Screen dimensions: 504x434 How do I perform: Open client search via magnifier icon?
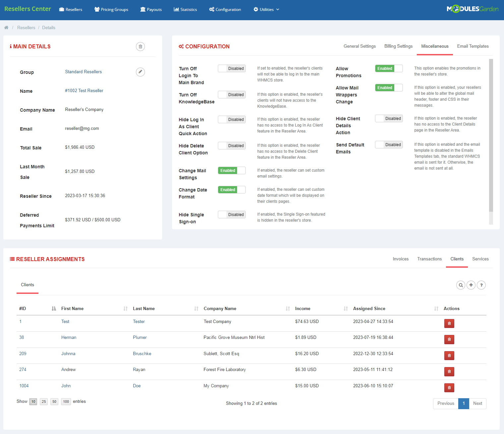point(461,285)
